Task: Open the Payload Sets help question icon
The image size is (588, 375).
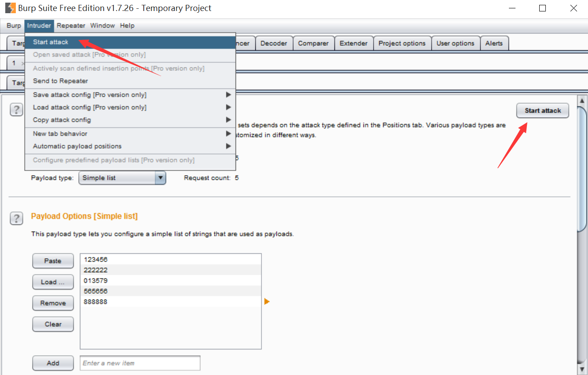Action: [16, 110]
